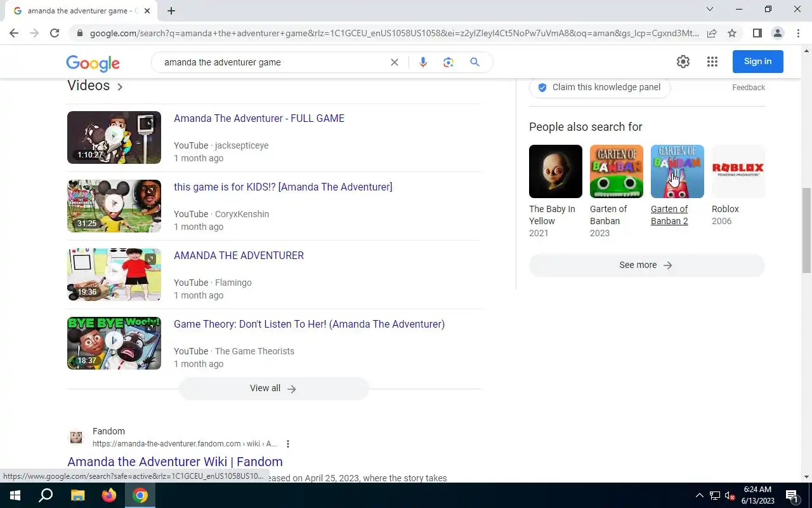Bookmark this page with the star

click(x=732, y=33)
